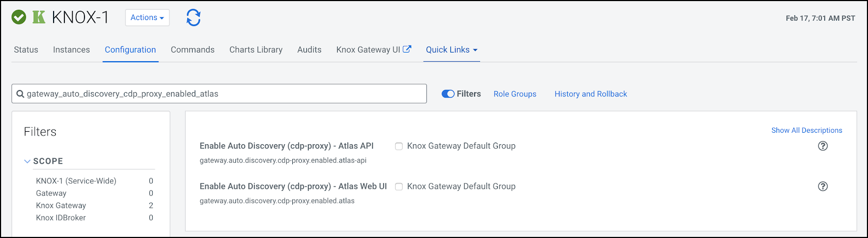Click the blue refresh arrows icon
This screenshot has width=868, height=238.
click(x=193, y=17)
